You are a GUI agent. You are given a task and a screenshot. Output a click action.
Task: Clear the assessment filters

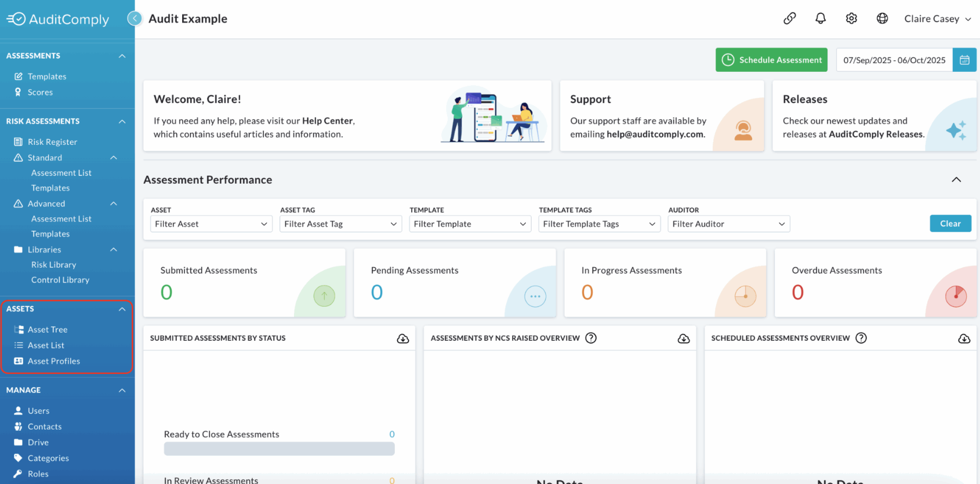coord(950,224)
